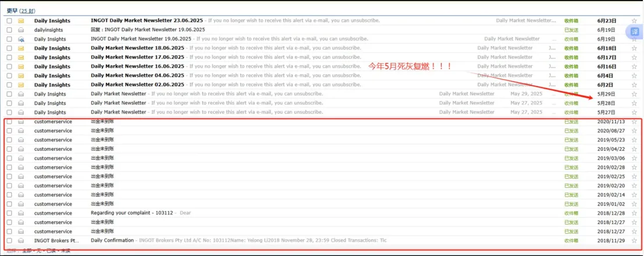Click 未读 selection filter at bottom

(x=66, y=250)
